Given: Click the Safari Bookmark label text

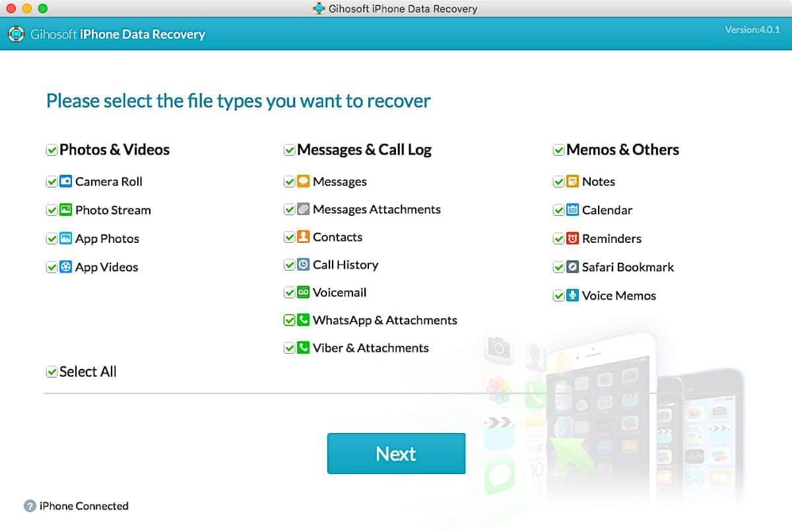Looking at the screenshot, I should coord(628,267).
